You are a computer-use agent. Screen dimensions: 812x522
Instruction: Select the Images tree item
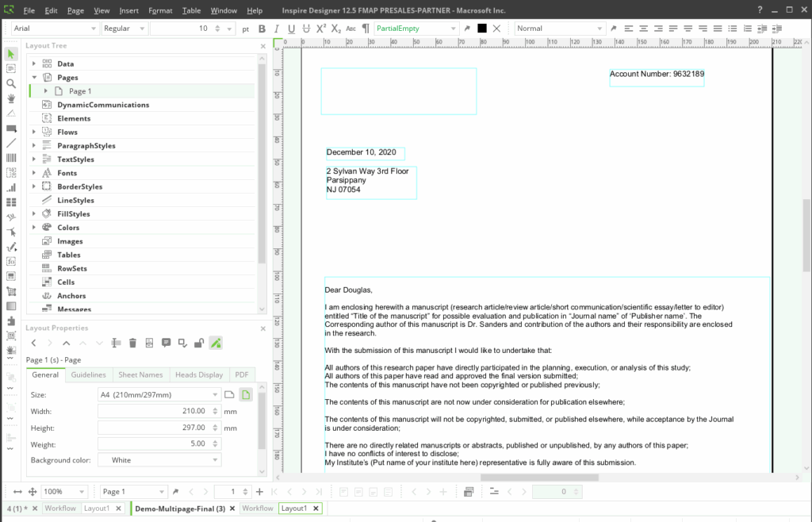(70, 241)
